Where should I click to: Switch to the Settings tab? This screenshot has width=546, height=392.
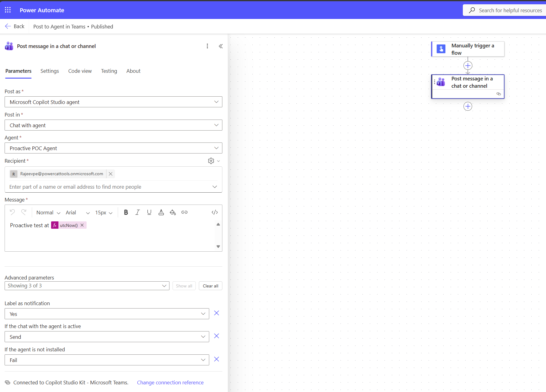tap(50, 71)
